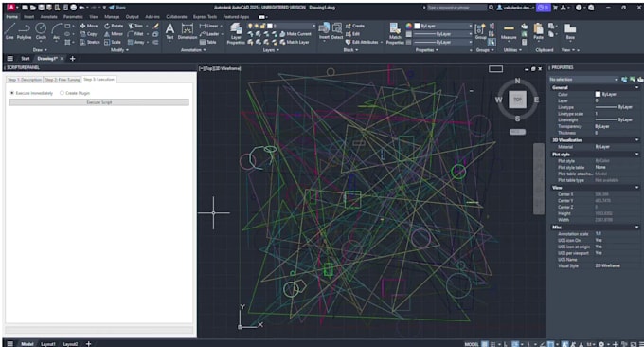644x347 pixels.
Task: Select the Polyline tool
Action: point(25,31)
